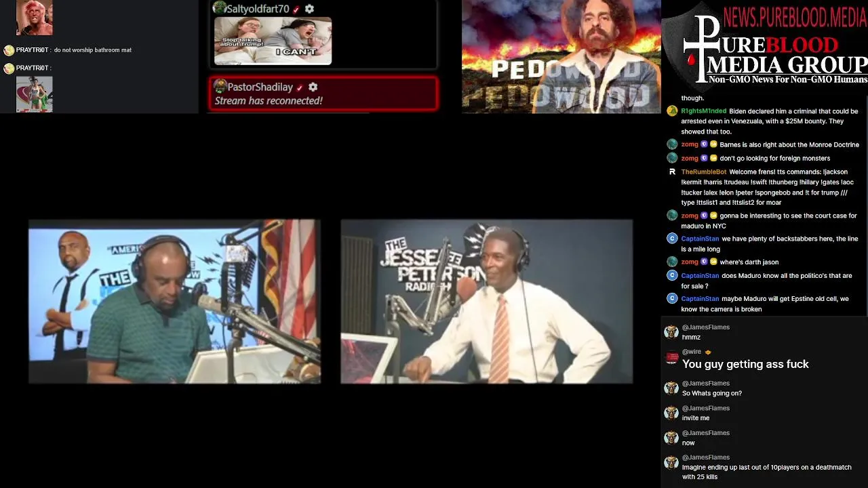The image size is (868, 488).
Task: Click Saltyoldfart70's avatar icon
Action: pos(219,8)
